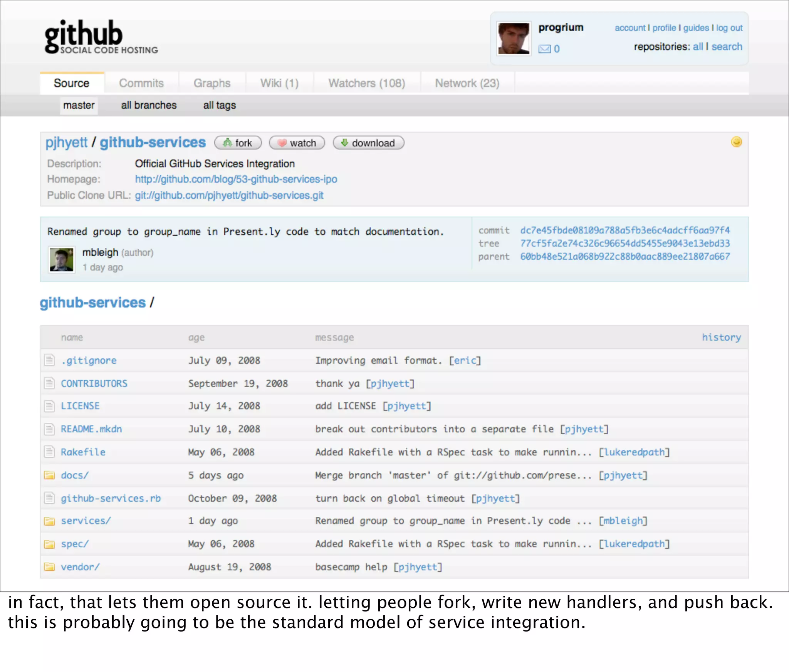Click the services folder icon
789x672 pixels.
(49, 521)
